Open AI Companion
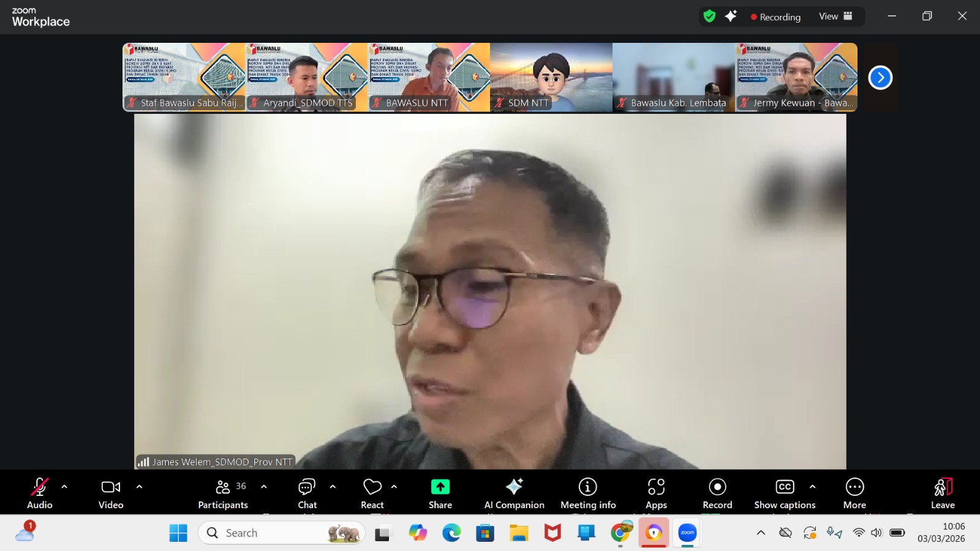The width and height of the screenshot is (980, 551). coord(514,493)
